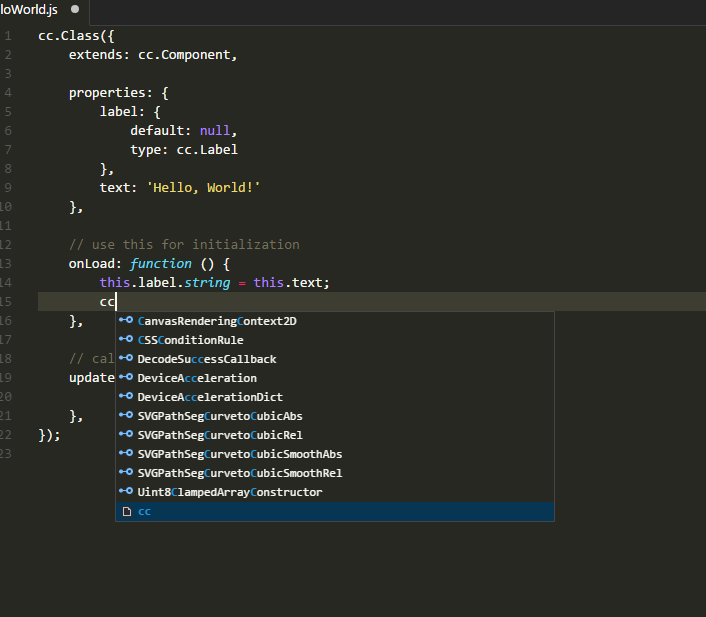Click interface icon beside SVGPathSegCurvetoCubicSmoothAbs

tap(126, 453)
